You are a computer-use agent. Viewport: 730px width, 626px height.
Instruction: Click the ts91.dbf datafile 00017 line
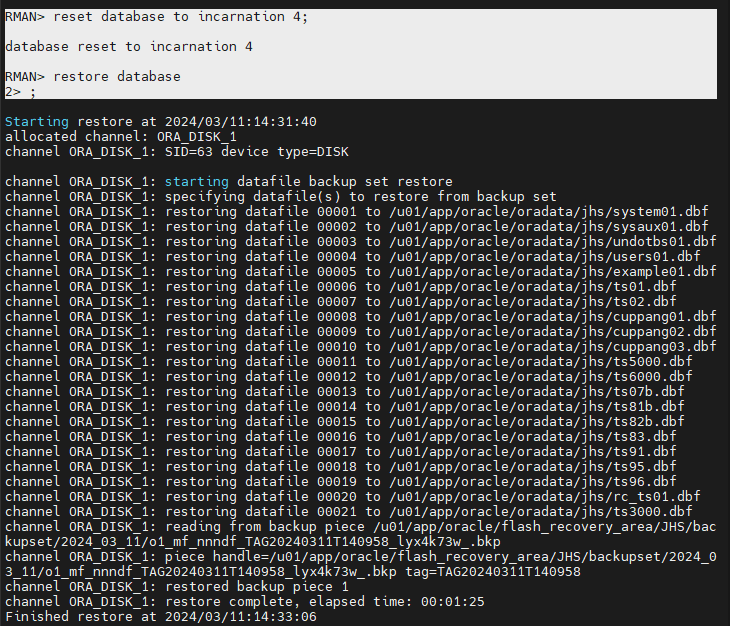pos(341,451)
